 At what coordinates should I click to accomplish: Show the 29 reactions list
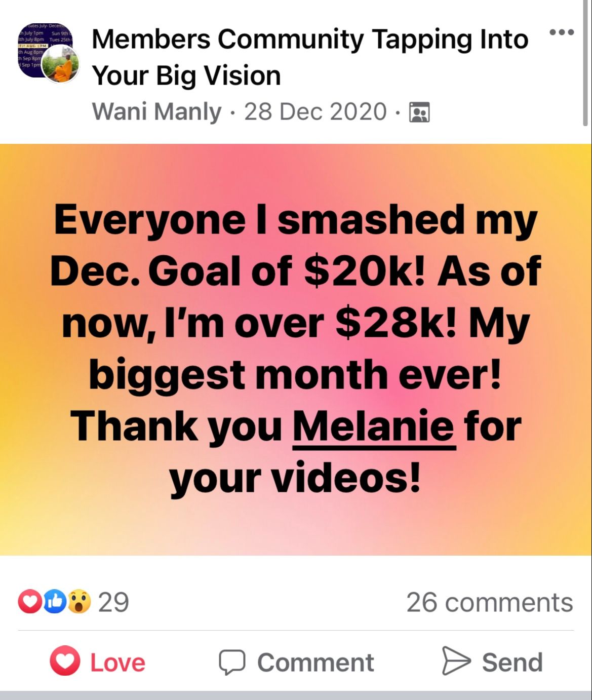point(73,602)
